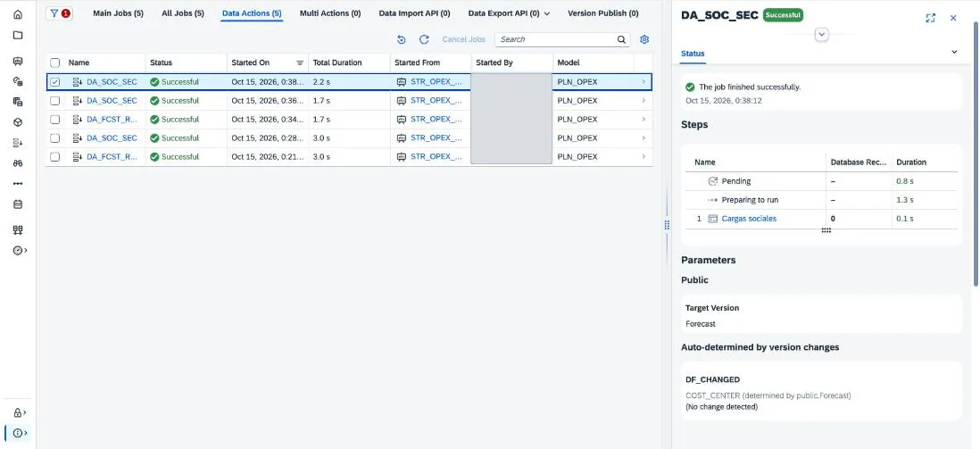Screen dimensions: 980x449
Task: Check the DA_SOC_SEC row started at 0:36
Action: pyautogui.click(x=55, y=101)
